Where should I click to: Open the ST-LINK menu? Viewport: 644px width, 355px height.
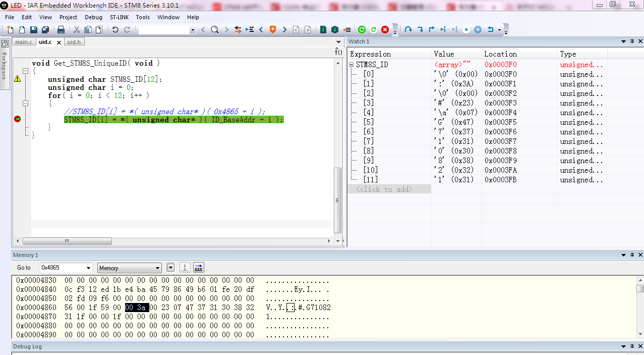[120, 17]
